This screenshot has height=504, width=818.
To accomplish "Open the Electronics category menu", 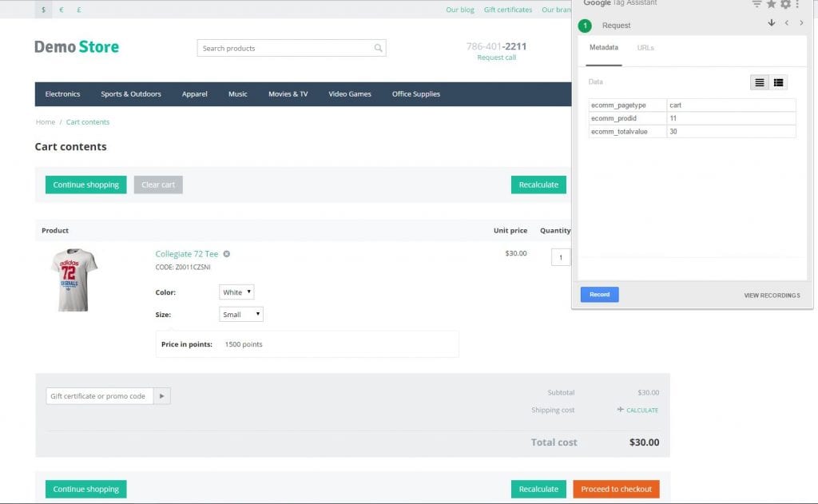I will point(62,94).
